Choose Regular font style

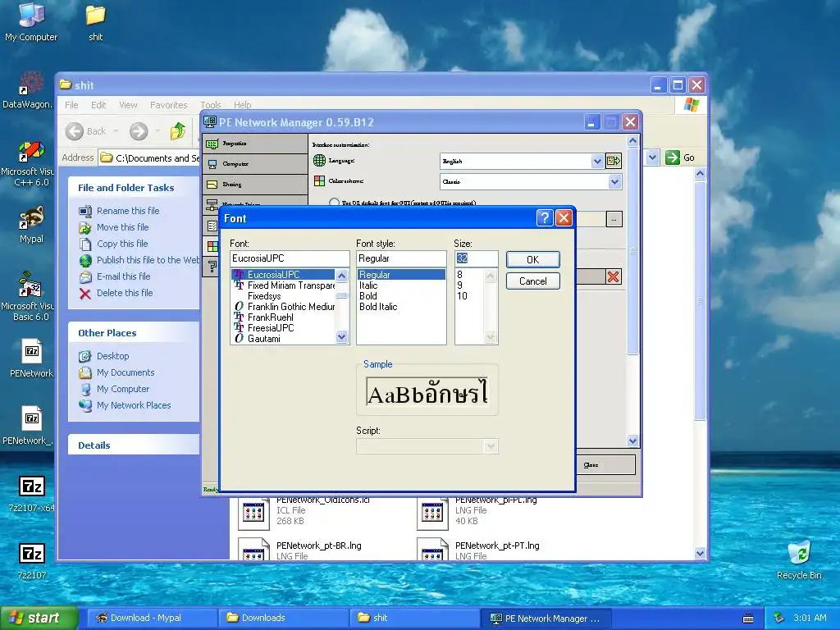pos(401,274)
